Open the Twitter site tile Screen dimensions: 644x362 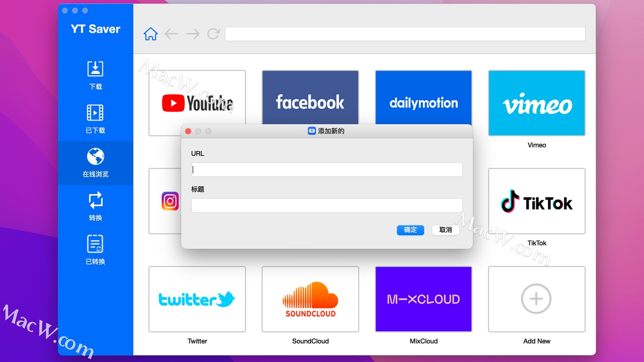pos(197,299)
